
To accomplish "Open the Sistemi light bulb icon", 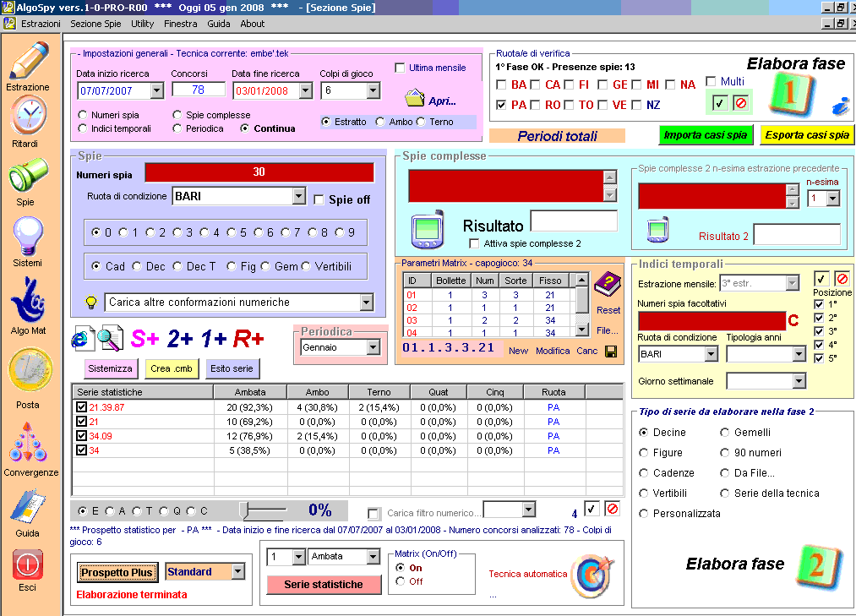I will (28, 236).
